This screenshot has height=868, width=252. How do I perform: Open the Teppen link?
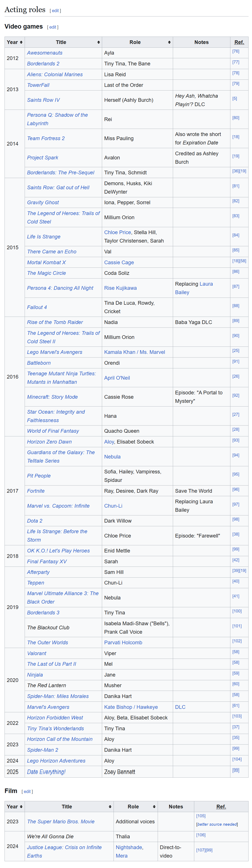36,583
